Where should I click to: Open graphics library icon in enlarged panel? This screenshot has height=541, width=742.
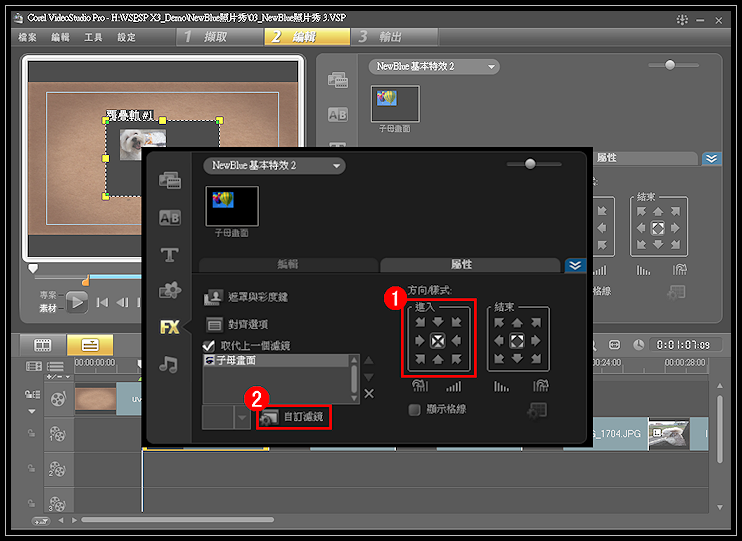point(169,290)
